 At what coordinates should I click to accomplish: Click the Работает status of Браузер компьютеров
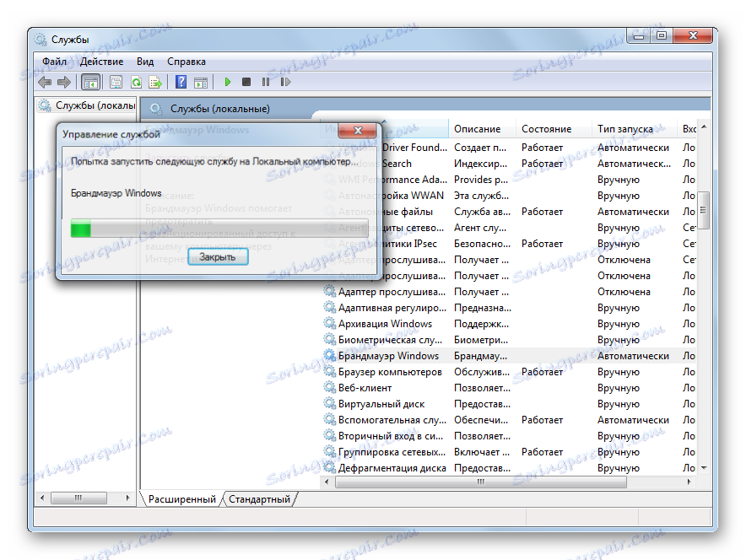tap(542, 372)
